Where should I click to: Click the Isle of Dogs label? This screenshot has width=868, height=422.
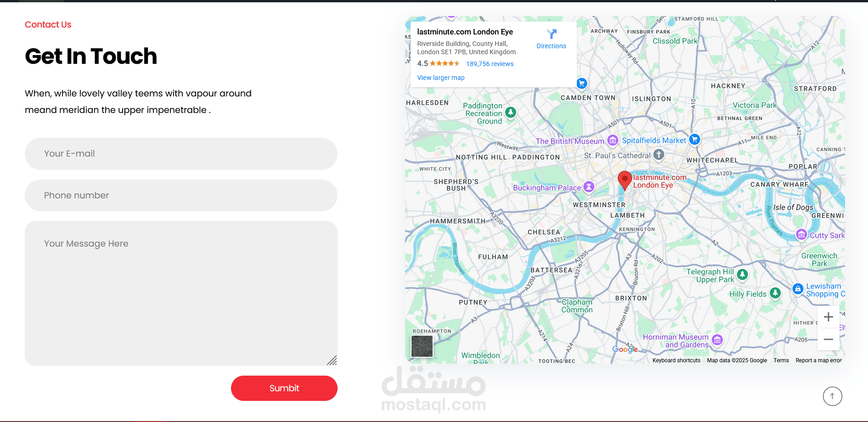tap(793, 208)
